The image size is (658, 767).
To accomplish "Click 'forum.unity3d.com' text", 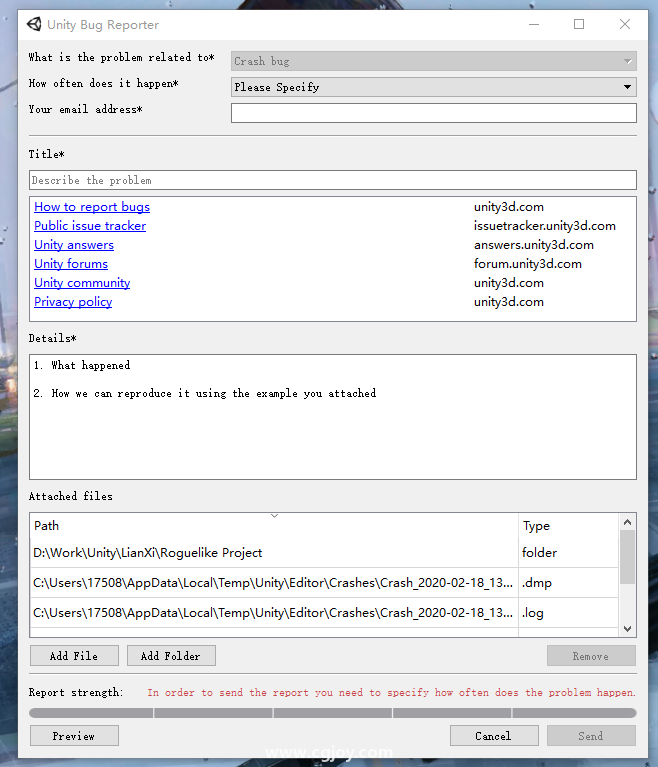I will pos(528,264).
